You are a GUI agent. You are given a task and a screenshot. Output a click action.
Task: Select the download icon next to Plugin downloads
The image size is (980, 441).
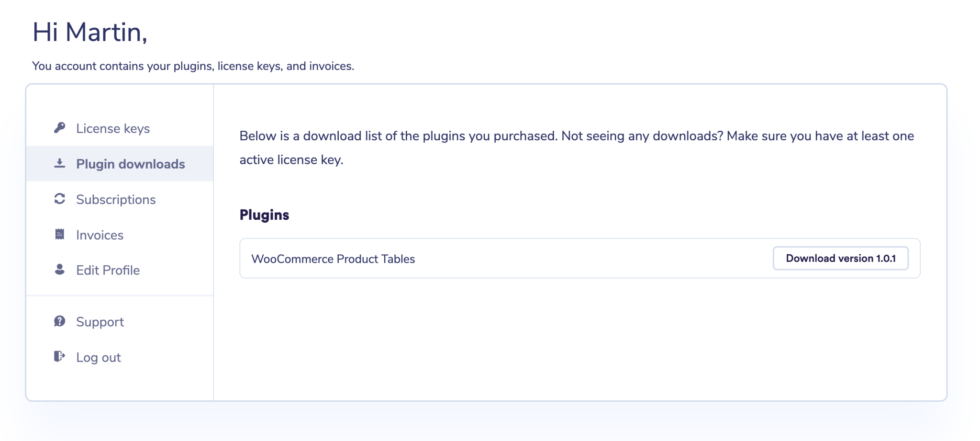[58, 163]
